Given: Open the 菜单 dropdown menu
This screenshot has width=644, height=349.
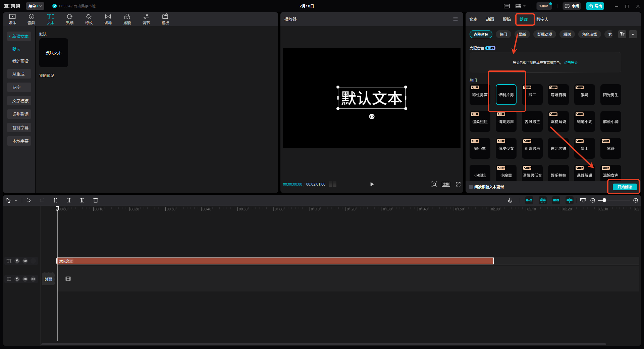Looking at the screenshot, I should pos(35,6).
